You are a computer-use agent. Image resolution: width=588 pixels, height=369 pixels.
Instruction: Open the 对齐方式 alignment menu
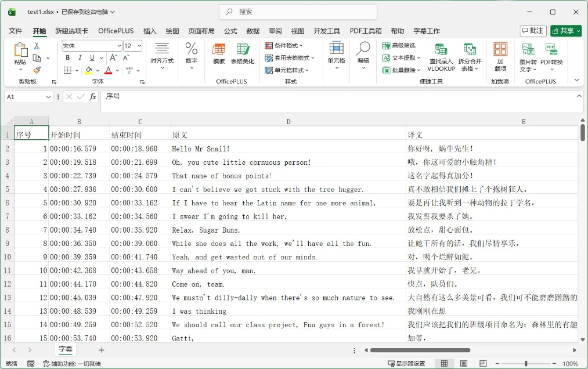click(162, 56)
